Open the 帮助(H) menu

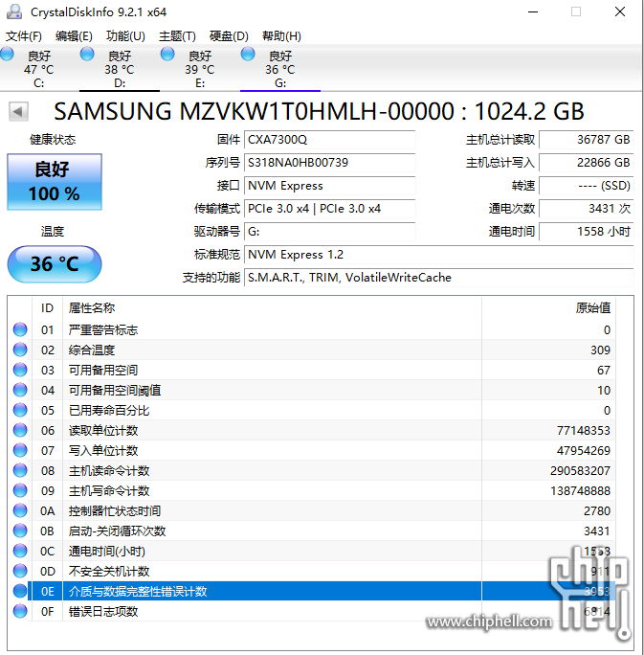click(281, 36)
